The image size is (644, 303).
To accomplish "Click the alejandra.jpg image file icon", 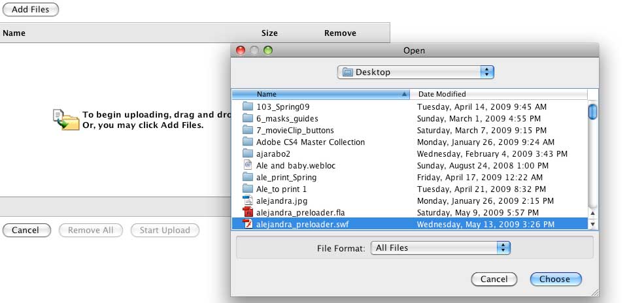I will (x=248, y=201).
